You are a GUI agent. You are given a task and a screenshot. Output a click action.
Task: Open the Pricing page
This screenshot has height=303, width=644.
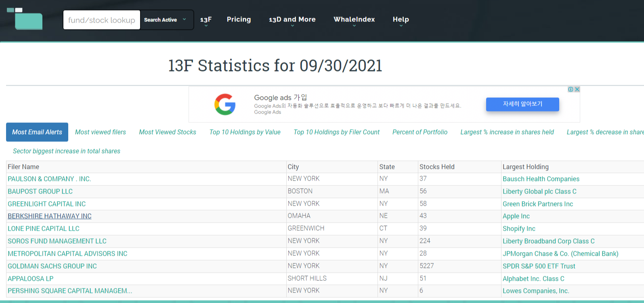tap(239, 19)
